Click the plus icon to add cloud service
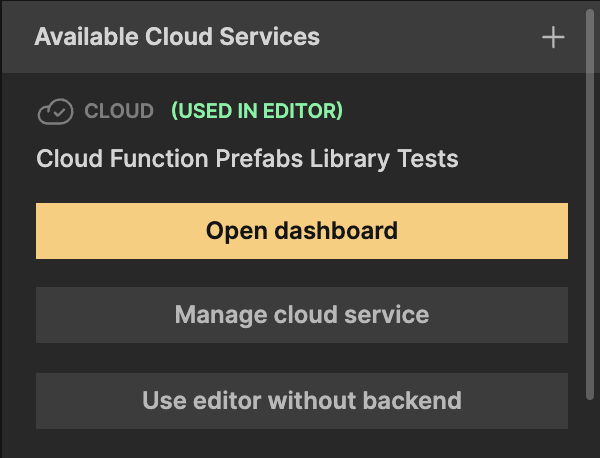This screenshot has width=600, height=458. 553,38
